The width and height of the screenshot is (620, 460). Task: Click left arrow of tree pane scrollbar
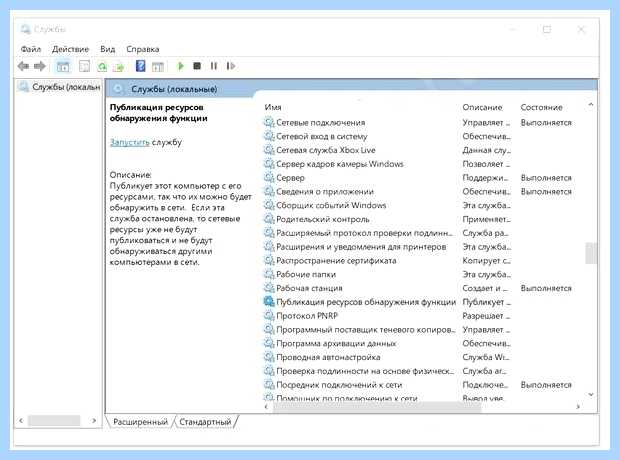[x=21, y=421]
